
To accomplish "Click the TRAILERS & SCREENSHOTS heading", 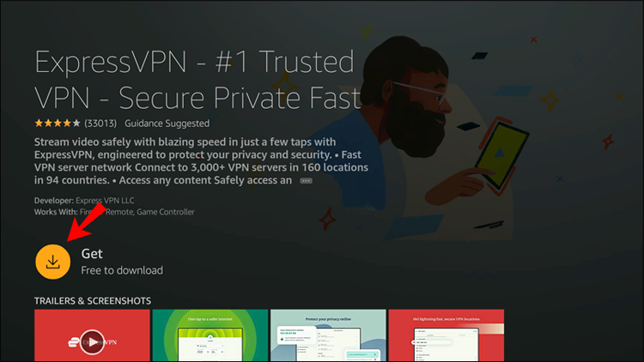I will click(93, 301).
